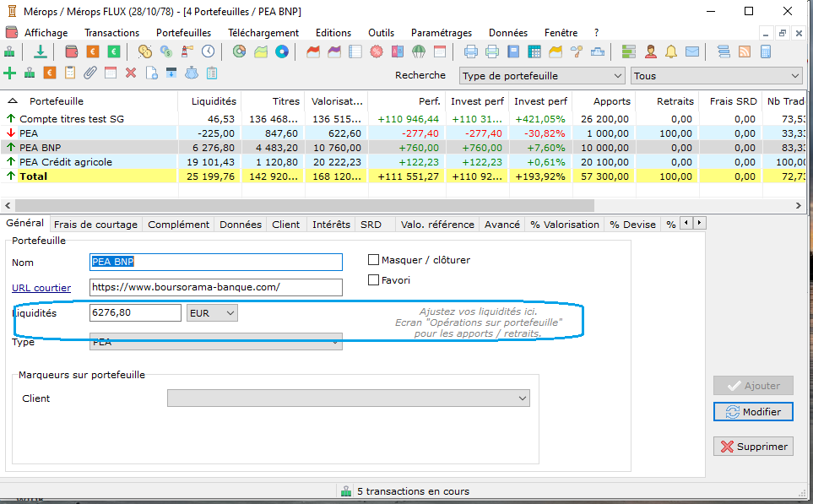The image size is (813, 504).
Task: Switch to the Frais de courtage tab
Action: (95, 225)
